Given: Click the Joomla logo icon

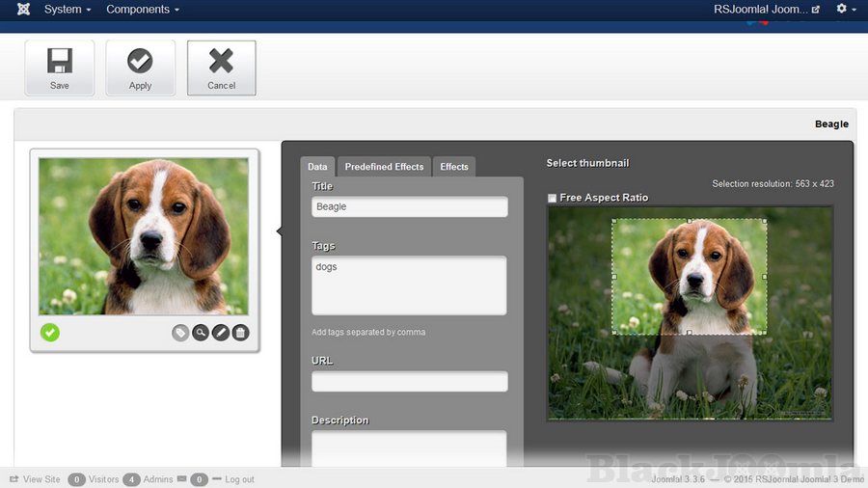Looking at the screenshot, I should pos(23,10).
